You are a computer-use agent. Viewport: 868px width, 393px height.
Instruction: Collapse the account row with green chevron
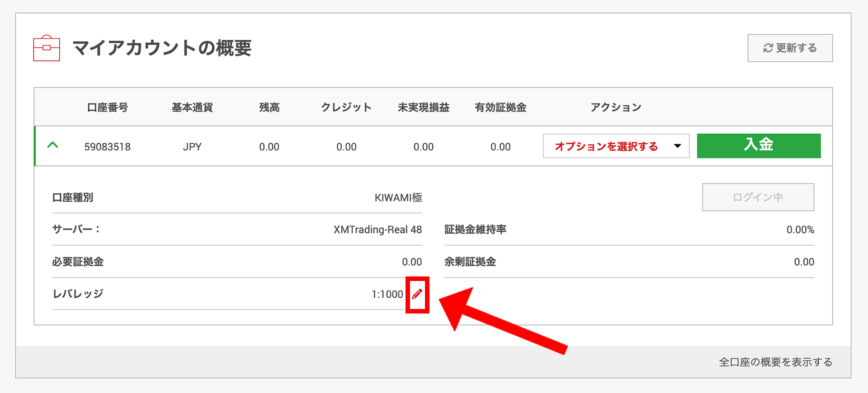[53, 145]
